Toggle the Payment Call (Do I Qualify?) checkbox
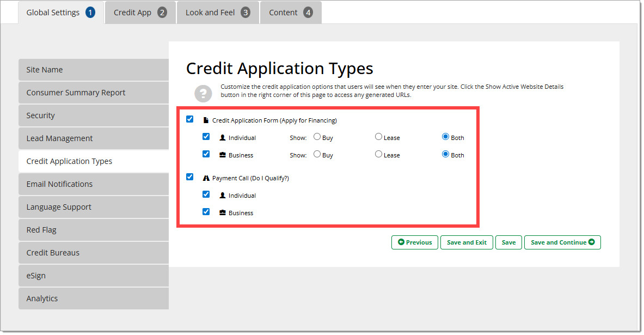This screenshot has height=335, width=644. [x=189, y=177]
